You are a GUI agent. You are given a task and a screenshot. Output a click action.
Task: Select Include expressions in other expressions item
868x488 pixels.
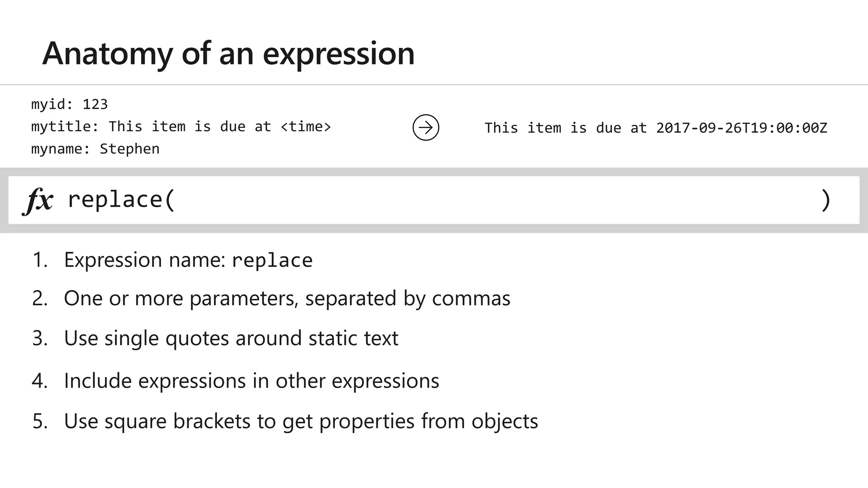coord(251,380)
